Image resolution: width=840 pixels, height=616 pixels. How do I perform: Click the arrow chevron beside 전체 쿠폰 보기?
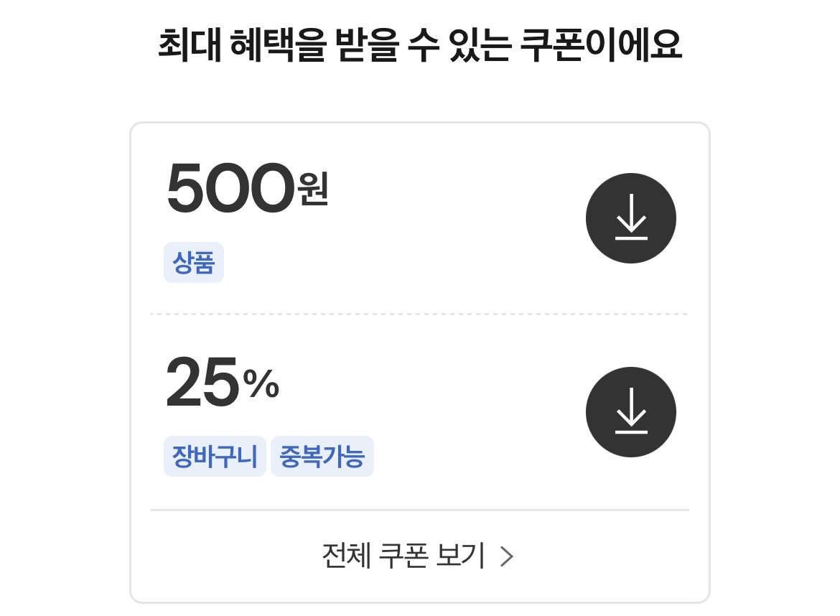point(507,556)
